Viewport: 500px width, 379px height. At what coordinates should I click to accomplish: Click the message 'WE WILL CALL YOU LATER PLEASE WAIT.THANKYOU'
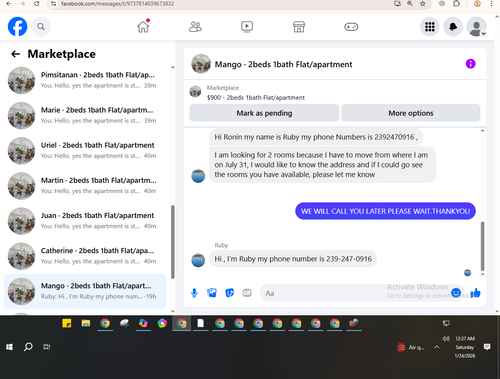(x=385, y=211)
